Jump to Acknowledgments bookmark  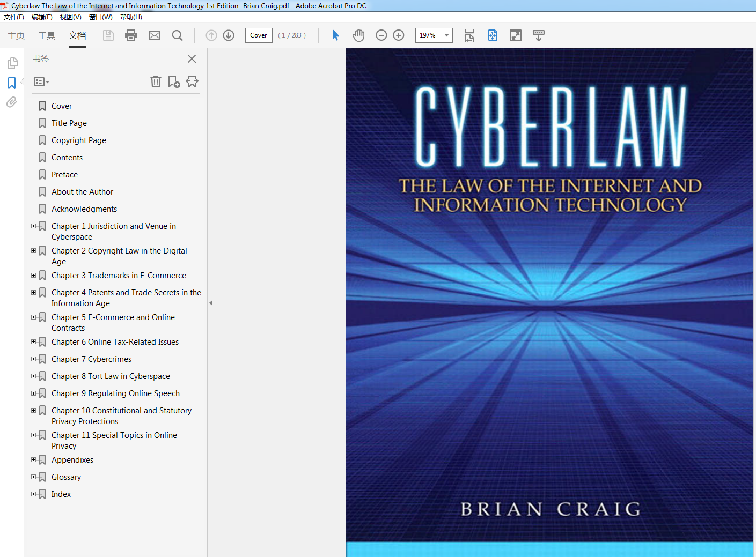pyautogui.click(x=84, y=209)
